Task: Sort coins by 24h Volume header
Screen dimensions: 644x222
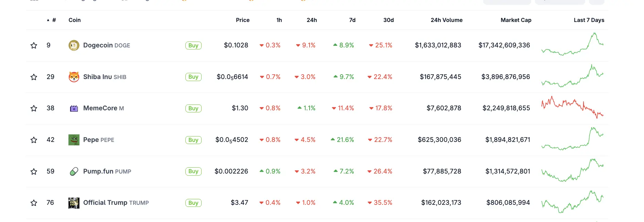Action: [x=446, y=20]
